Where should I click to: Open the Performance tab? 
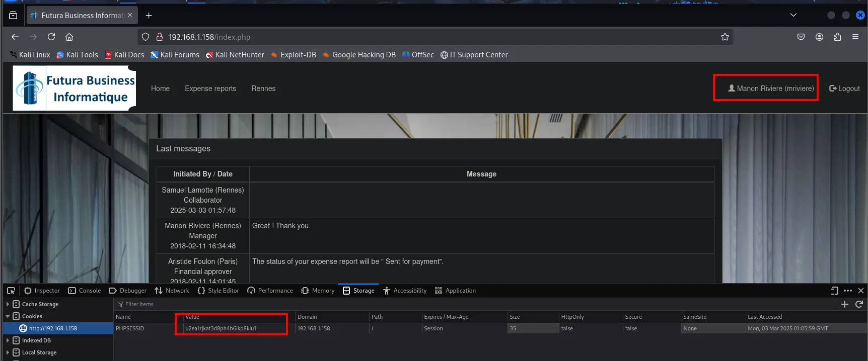pos(270,291)
